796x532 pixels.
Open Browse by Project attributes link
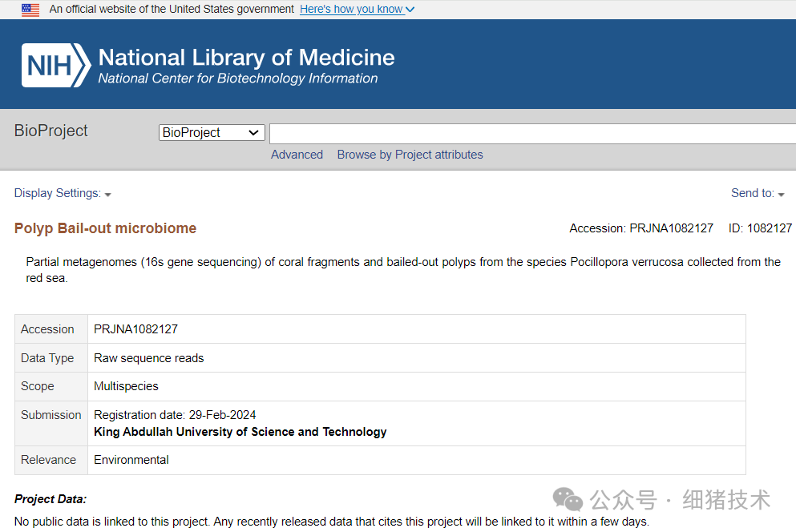pyautogui.click(x=410, y=155)
